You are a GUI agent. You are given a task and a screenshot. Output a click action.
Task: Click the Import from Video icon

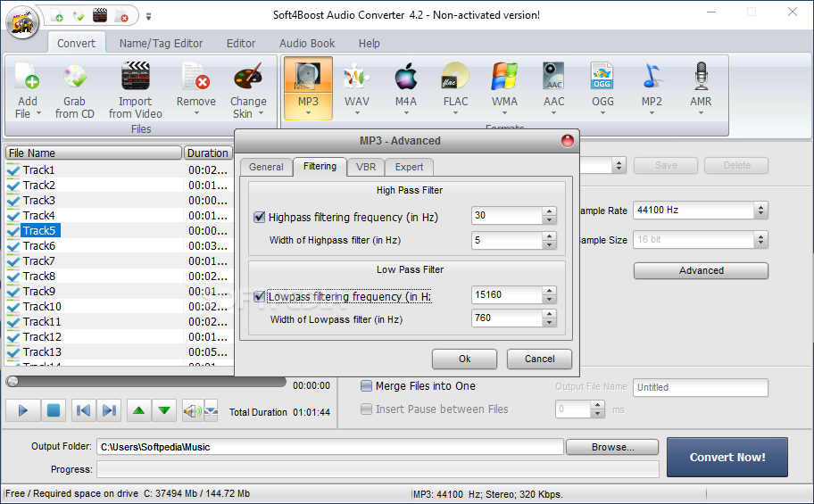136,77
